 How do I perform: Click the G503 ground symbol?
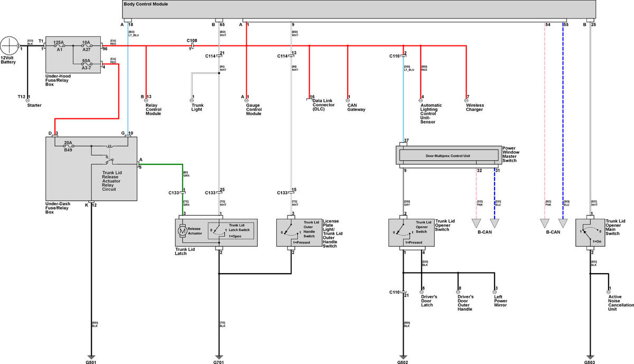click(x=591, y=356)
